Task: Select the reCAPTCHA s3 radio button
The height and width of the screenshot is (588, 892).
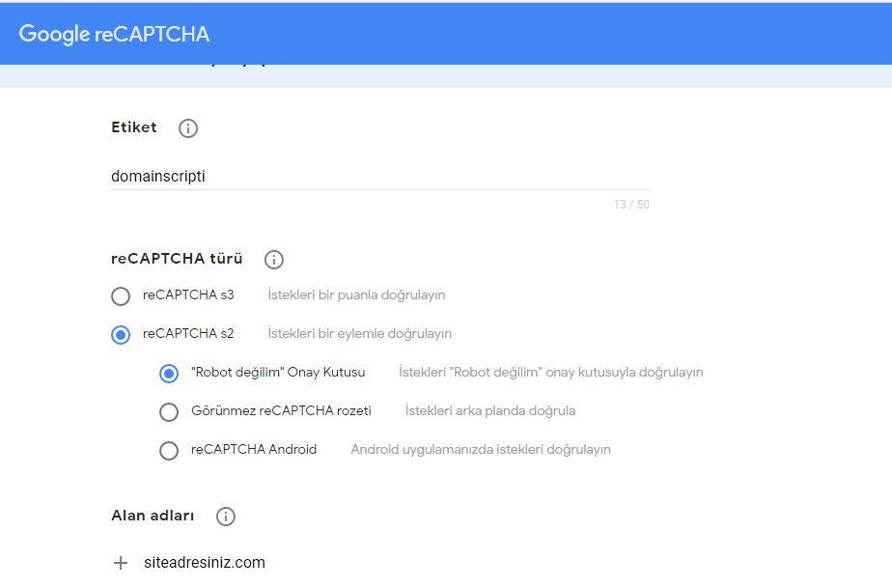Action: [121, 296]
